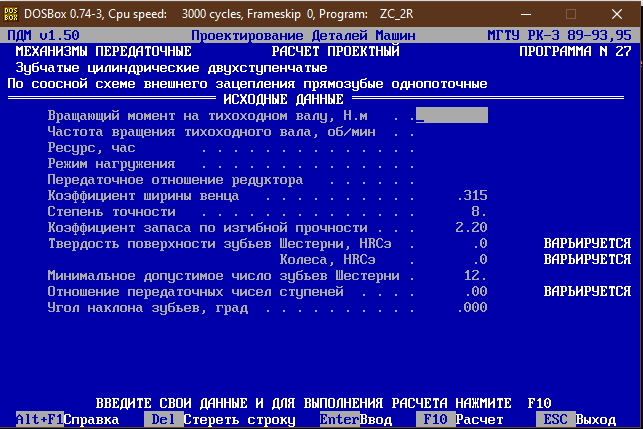
Task: Click the ПДМ v1.50 version label
Action: (x=43, y=35)
